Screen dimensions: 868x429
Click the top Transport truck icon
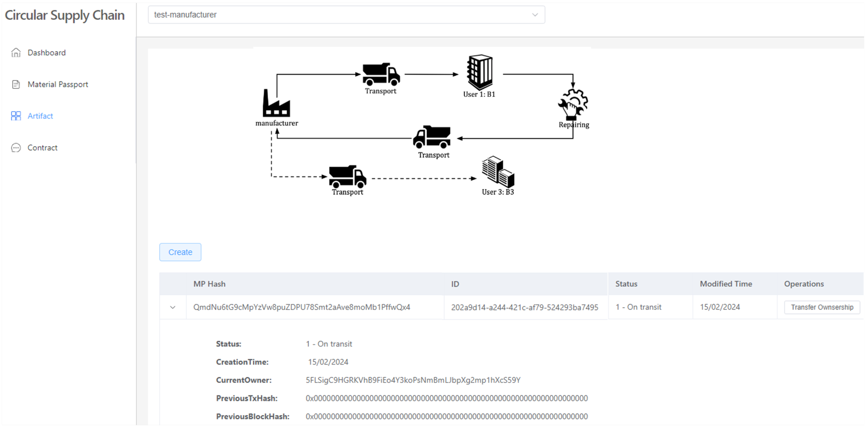click(381, 74)
